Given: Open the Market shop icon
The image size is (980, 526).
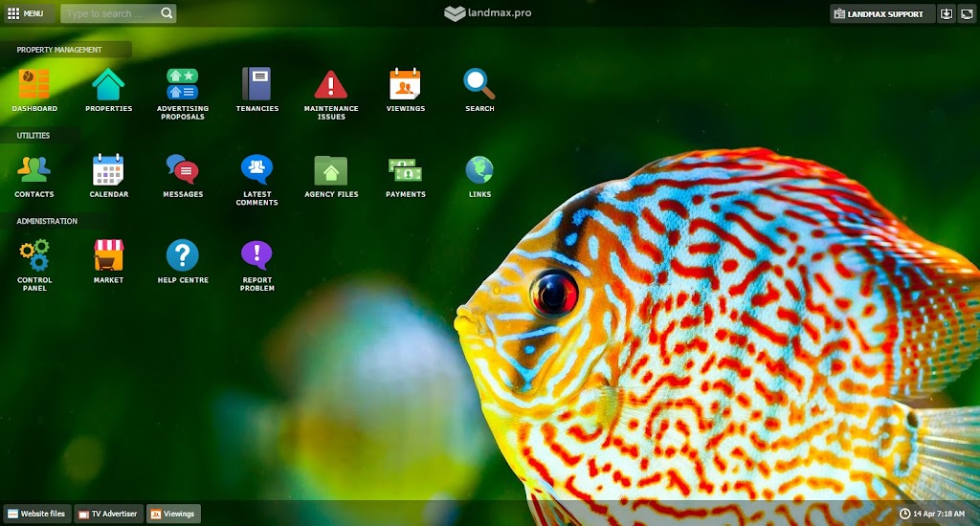Looking at the screenshot, I should (x=108, y=255).
